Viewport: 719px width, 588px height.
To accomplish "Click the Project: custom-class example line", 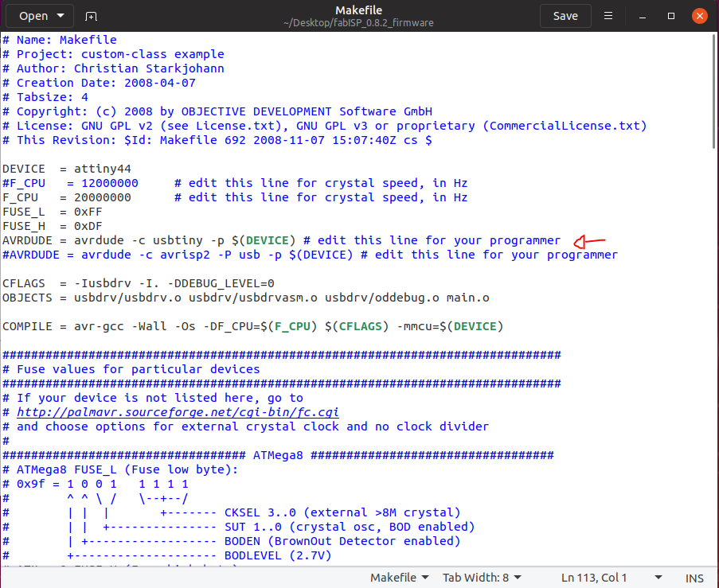I will 113,54.
